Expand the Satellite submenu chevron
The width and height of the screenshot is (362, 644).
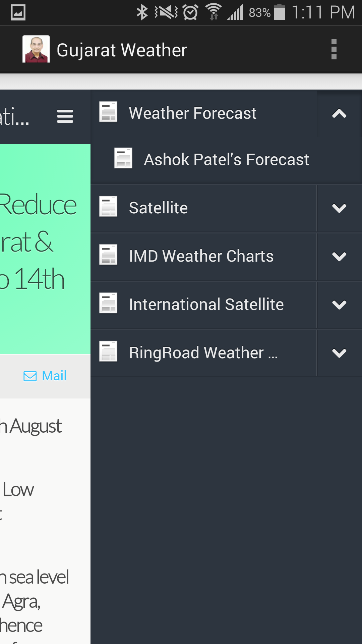(x=339, y=208)
